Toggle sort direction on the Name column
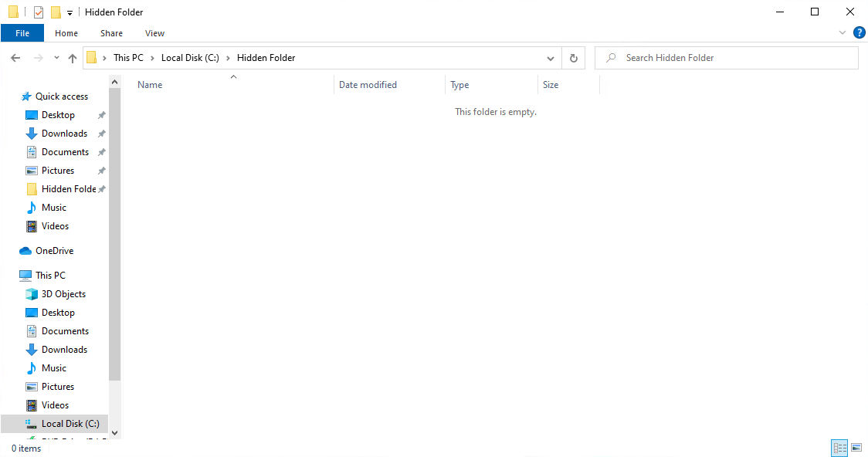 tap(149, 84)
